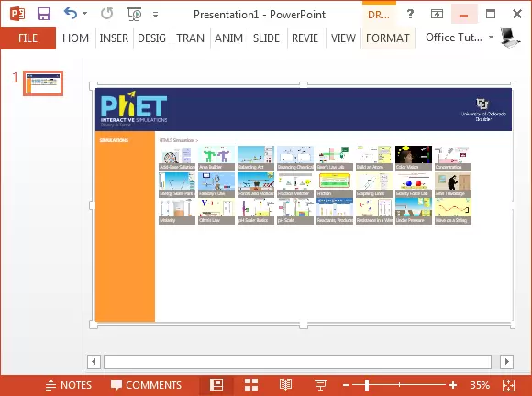The height and width of the screenshot is (396, 532).
Task: Toggle the COMMENTS pane
Action: pyautogui.click(x=146, y=385)
